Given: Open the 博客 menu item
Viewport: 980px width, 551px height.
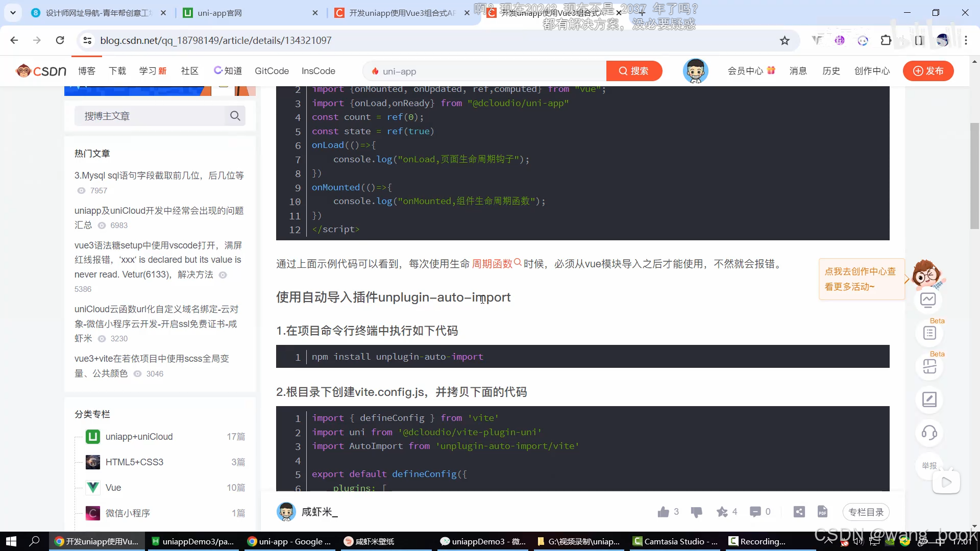Looking at the screenshot, I should 87,71.
